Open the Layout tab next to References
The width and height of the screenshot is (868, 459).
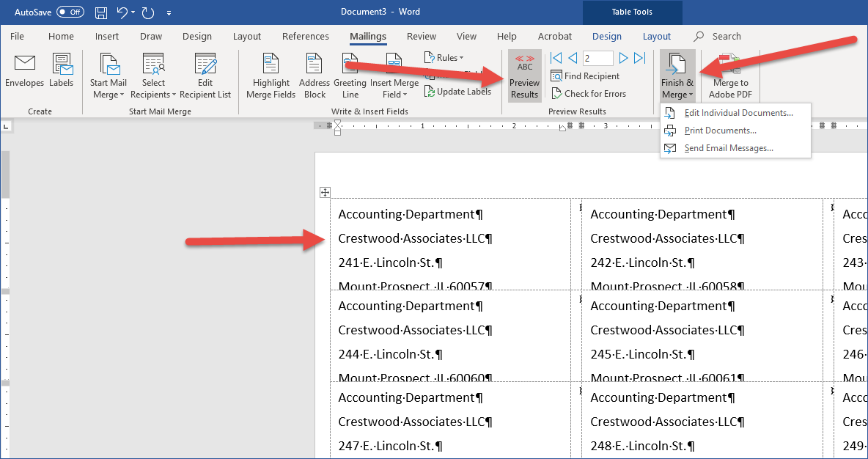(247, 37)
